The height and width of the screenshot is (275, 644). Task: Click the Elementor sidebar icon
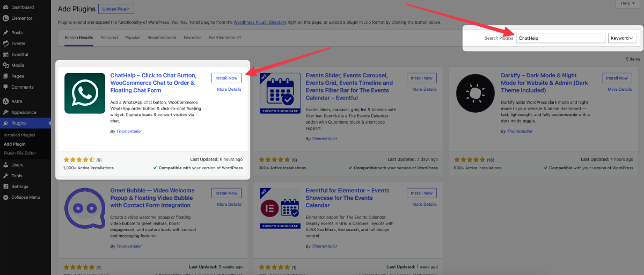pyautogui.click(x=5, y=18)
